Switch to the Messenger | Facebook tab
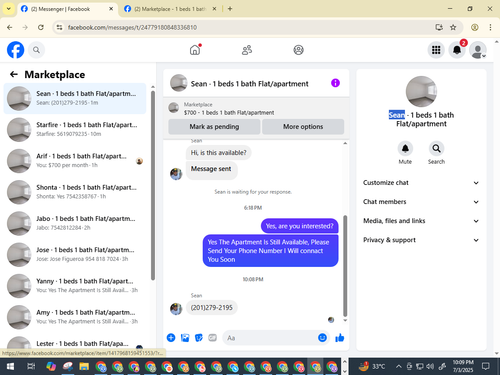The height and width of the screenshot is (375, 500). click(67, 9)
